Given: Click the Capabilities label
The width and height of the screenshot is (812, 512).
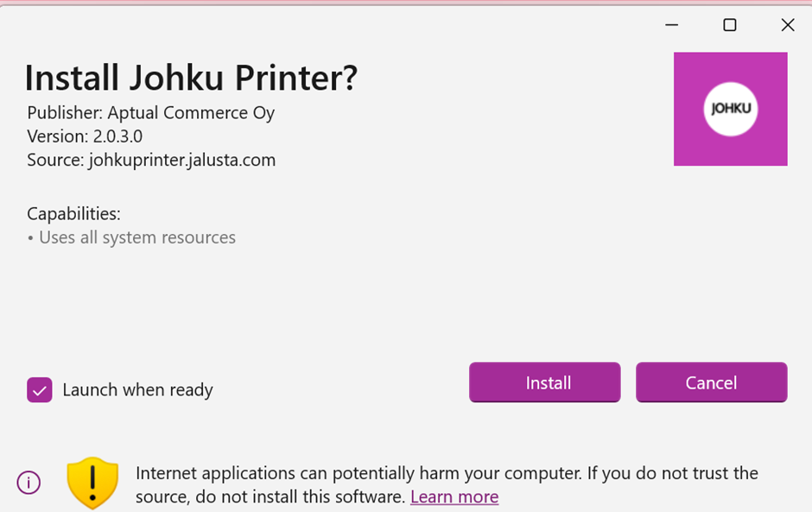Looking at the screenshot, I should pyautogui.click(x=73, y=214).
